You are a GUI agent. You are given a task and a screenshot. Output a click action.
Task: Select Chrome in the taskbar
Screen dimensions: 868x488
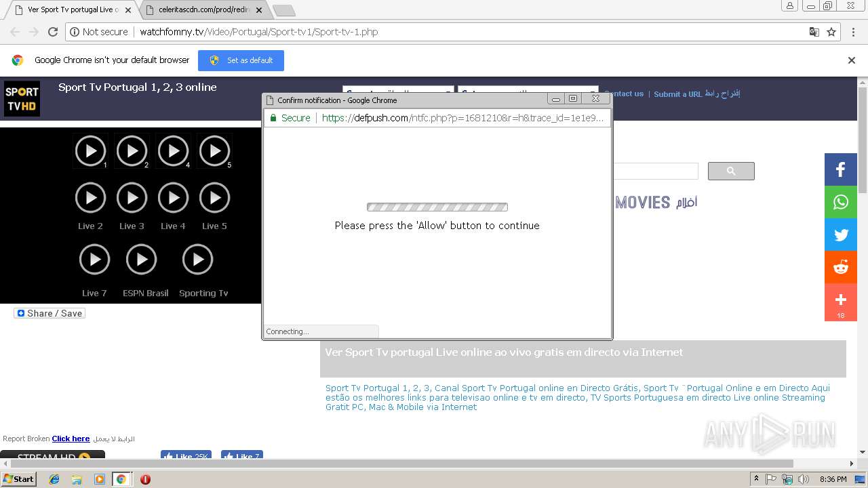point(121,479)
